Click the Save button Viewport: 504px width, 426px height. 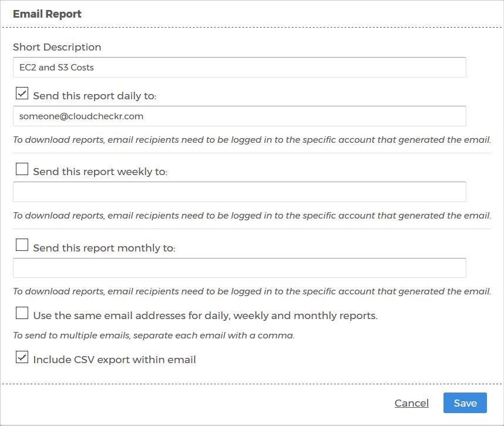coord(465,403)
